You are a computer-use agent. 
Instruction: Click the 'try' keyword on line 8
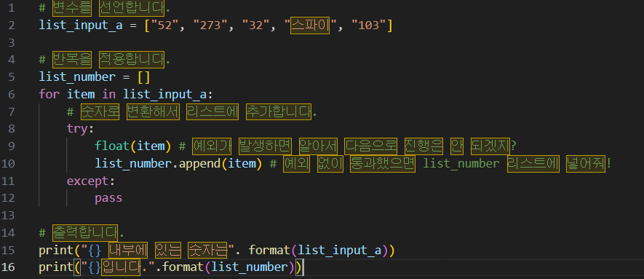[x=77, y=129]
